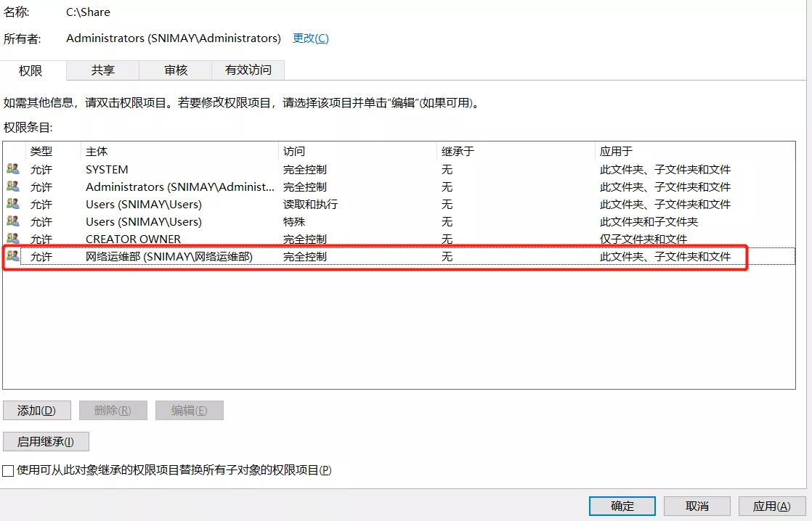The height and width of the screenshot is (521, 812).
Task: Click group icon of Users 特殊 row
Action: (x=12, y=221)
